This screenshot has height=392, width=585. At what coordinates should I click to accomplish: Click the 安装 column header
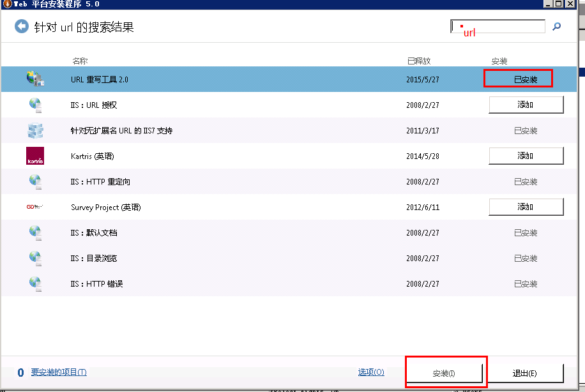pyautogui.click(x=499, y=61)
